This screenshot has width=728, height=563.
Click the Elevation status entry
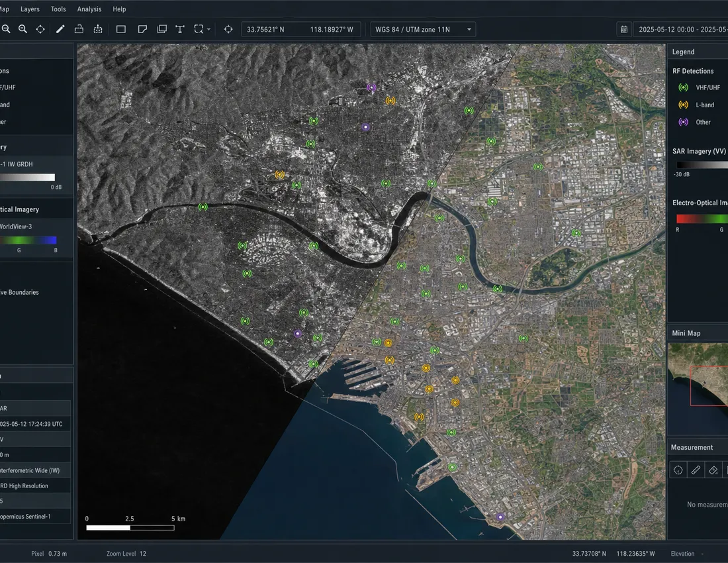point(687,554)
